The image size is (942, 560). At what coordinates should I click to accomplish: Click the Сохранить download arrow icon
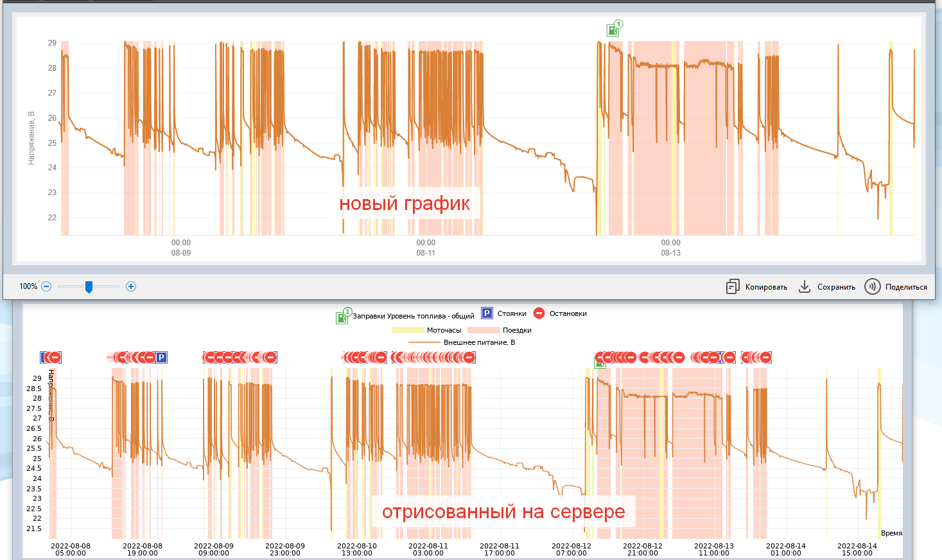point(804,287)
